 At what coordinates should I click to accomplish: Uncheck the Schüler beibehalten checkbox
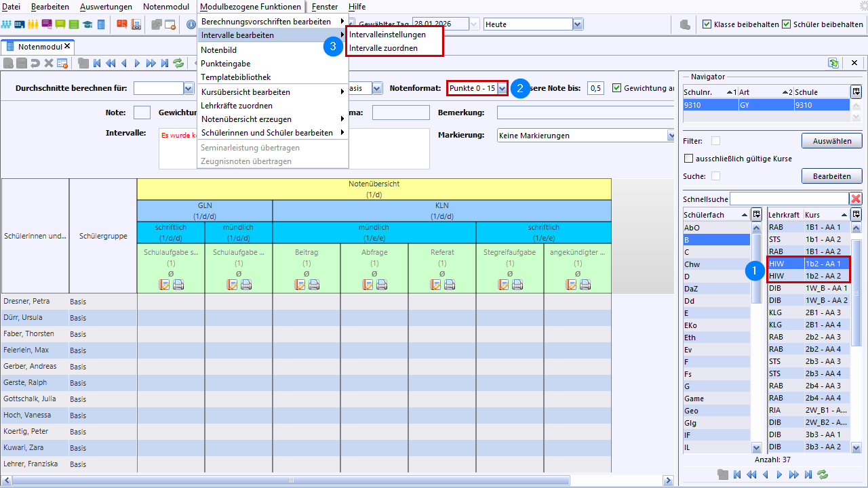[x=787, y=24]
